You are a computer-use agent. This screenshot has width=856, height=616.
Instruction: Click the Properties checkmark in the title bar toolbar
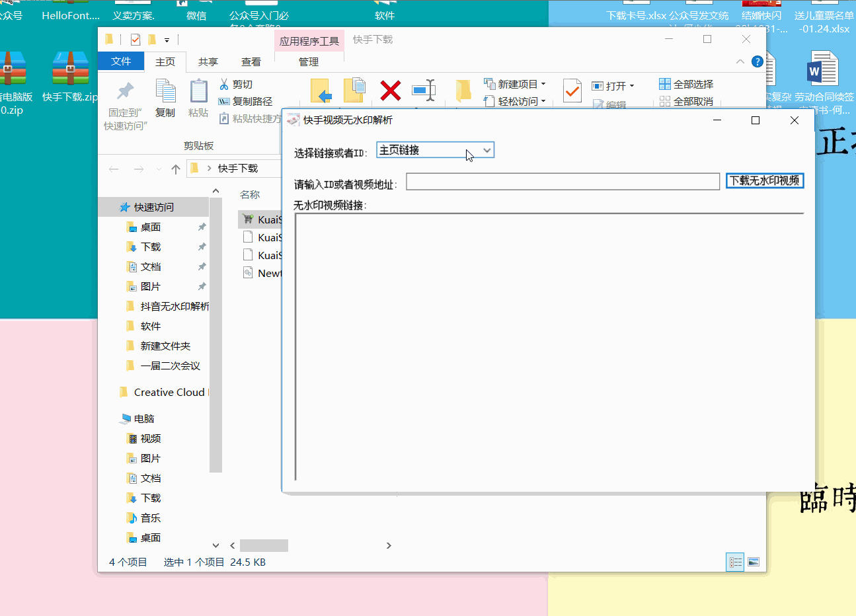tap(136, 40)
